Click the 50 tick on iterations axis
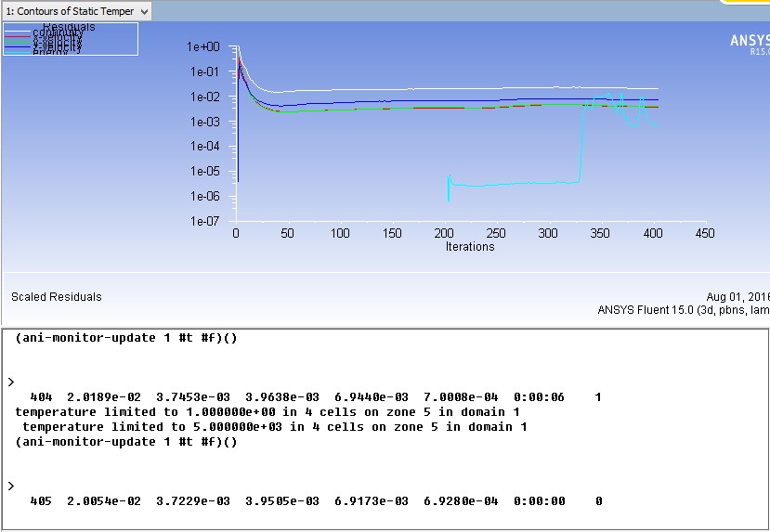 (287, 233)
